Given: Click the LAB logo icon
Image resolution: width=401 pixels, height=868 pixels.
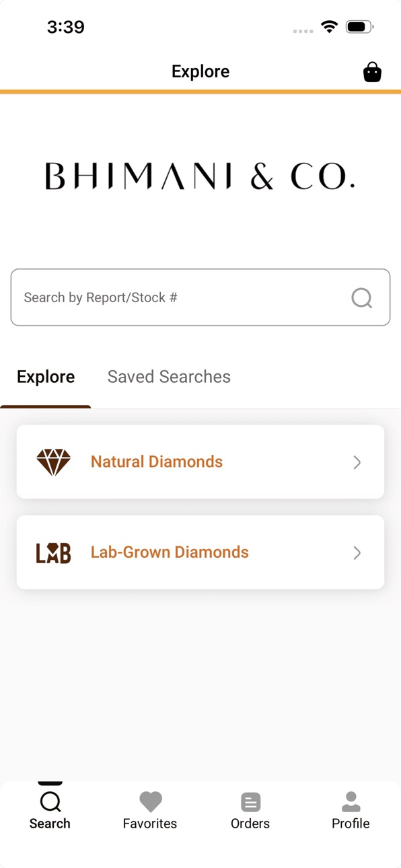Looking at the screenshot, I should 53,553.
